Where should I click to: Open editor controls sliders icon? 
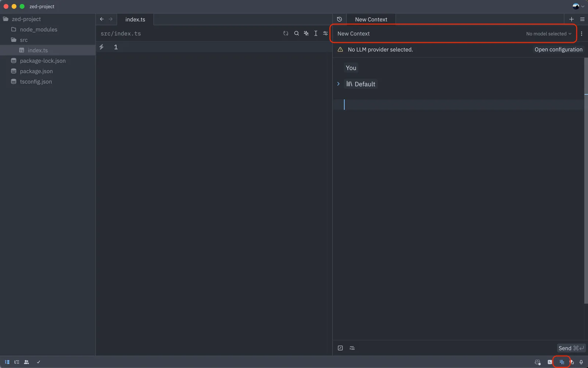pos(325,33)
